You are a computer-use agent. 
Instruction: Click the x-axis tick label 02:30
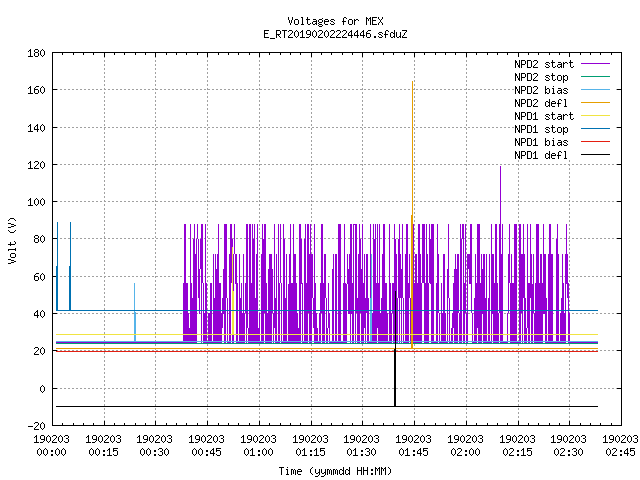coord(569,452)
